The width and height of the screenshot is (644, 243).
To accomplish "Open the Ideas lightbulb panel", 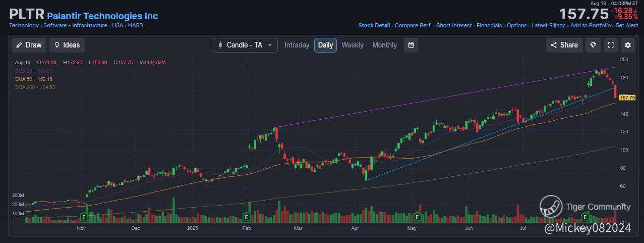I will 67,45.
